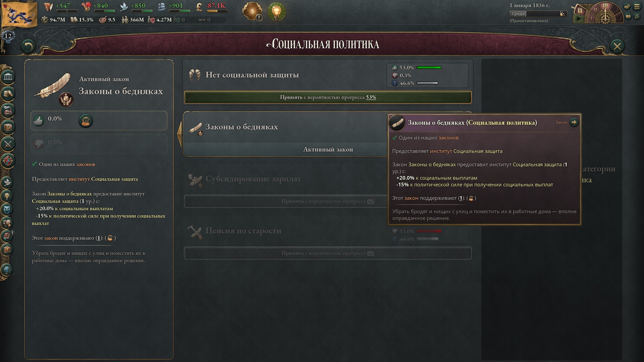The width and height of the screenshot is (644, 362).
Task: Open the Military crossed swords icon
Action: (8, 144)
